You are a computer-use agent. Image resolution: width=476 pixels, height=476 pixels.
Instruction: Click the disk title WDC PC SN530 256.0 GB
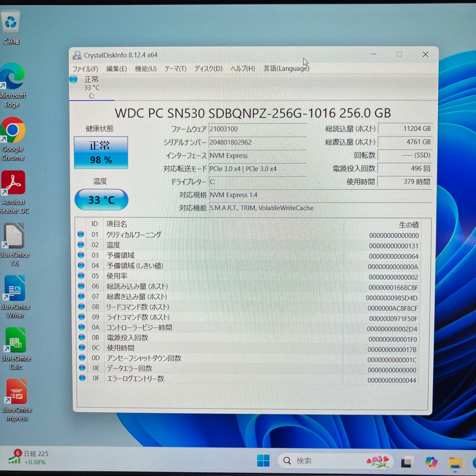click(253, 113)
